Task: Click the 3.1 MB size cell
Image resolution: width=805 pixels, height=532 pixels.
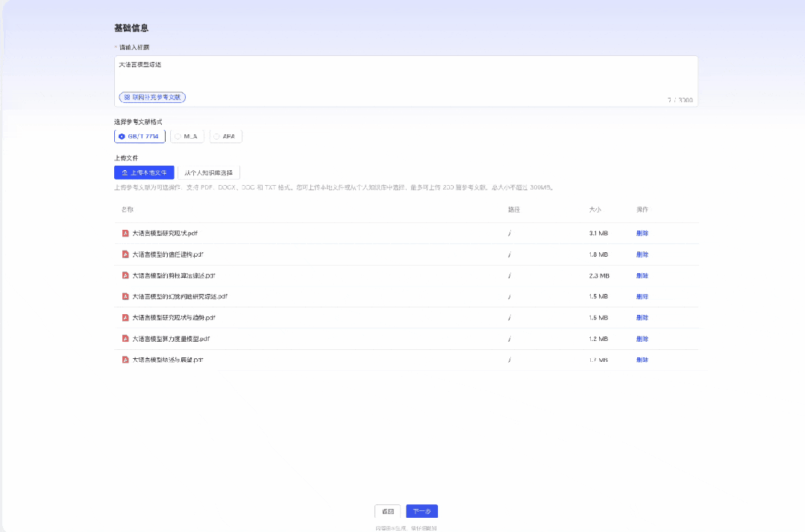Action: click(598, 233)
